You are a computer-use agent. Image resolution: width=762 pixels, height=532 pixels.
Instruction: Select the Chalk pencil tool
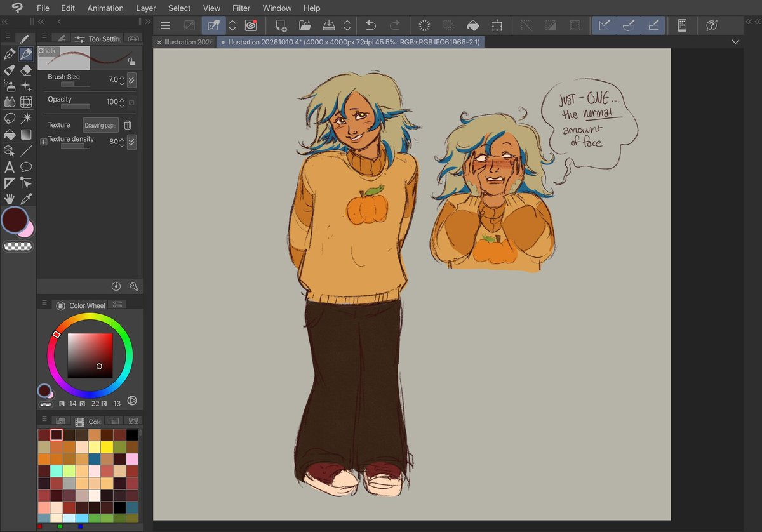pos(26,54)
